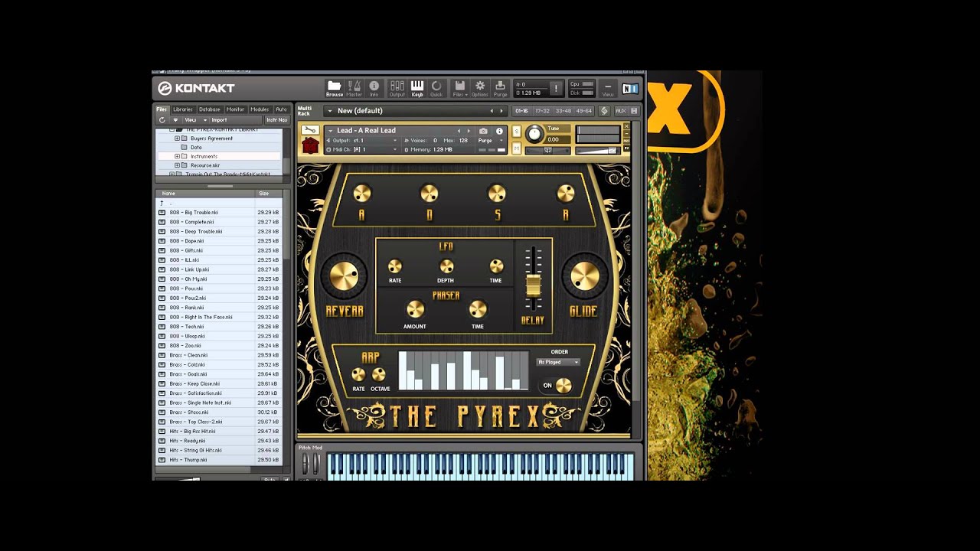Open the Options gear dialog
The height and width of the screenshot is (551, 980).
tap(480, 88)
